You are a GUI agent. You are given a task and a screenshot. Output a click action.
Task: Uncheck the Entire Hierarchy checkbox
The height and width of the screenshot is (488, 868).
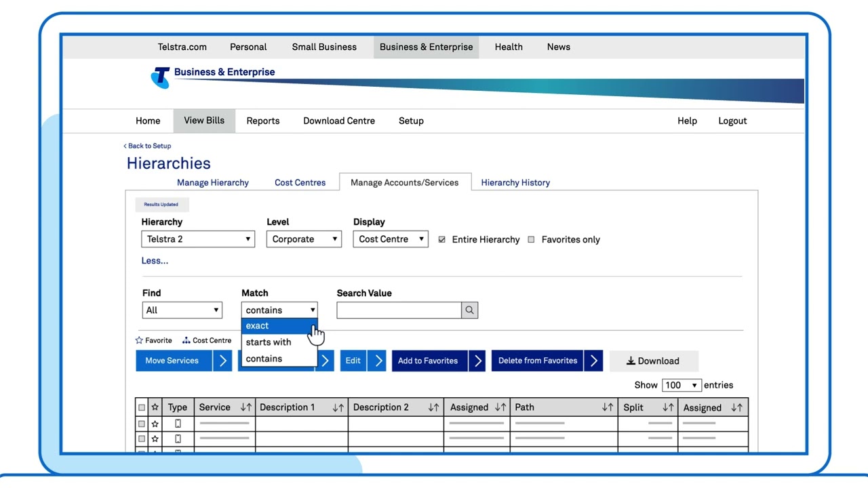[442, 240]
